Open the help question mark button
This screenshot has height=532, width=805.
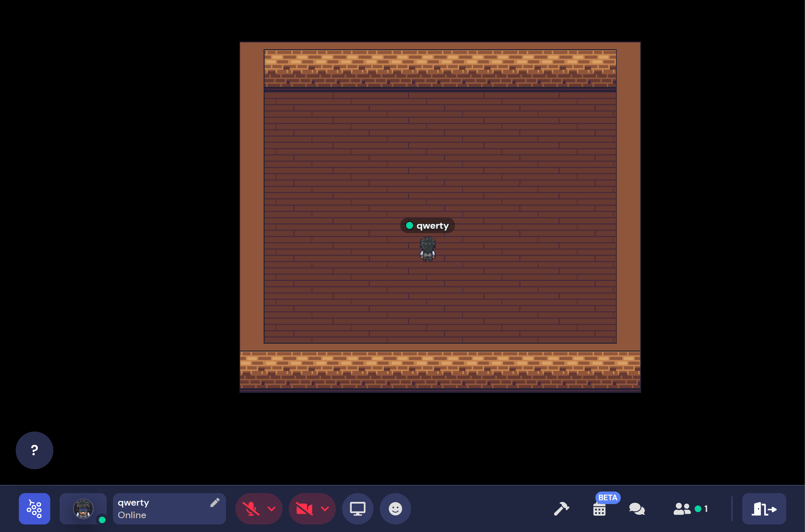(34, 450)
